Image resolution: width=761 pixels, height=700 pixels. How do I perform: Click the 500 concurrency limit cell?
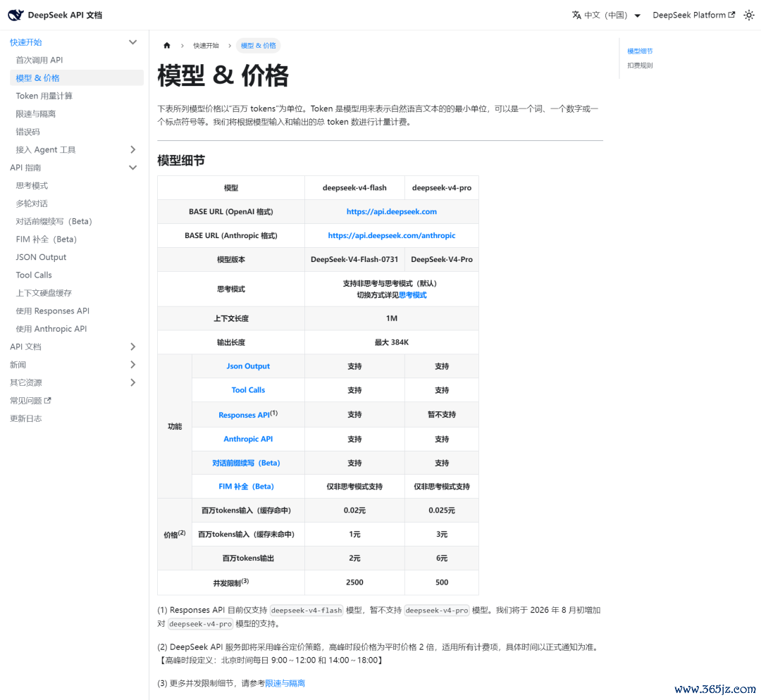442,582
